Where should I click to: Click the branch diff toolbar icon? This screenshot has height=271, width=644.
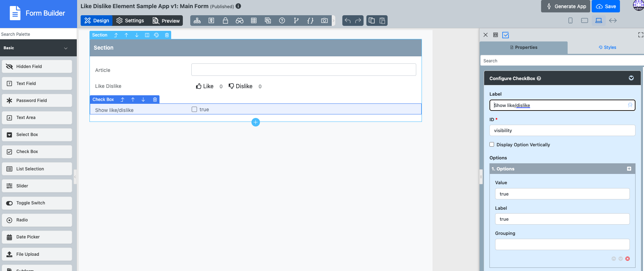[296, 21]
